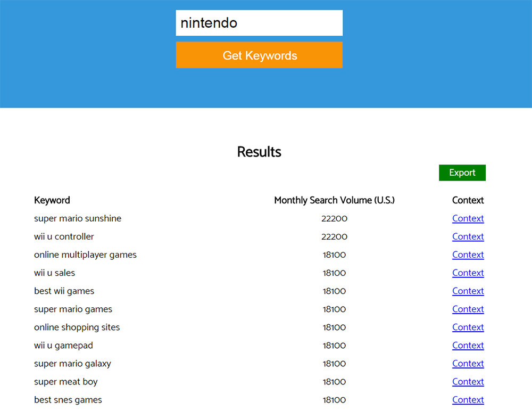Click the 22200 volume for wii u controller
Image resolution: width=532 pixels, height=410 pixels.
[x=334, y=236]
